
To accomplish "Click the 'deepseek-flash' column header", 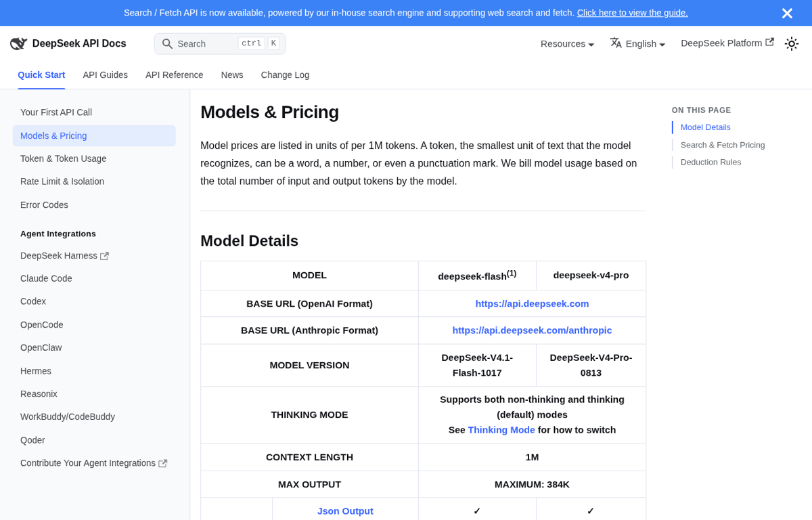I will pos(477,275).
